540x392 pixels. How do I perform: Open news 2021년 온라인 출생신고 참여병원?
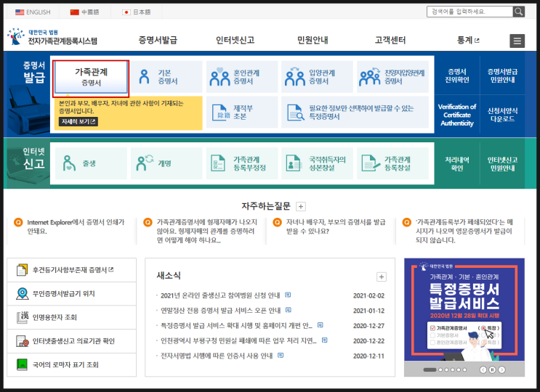point(220,295)
